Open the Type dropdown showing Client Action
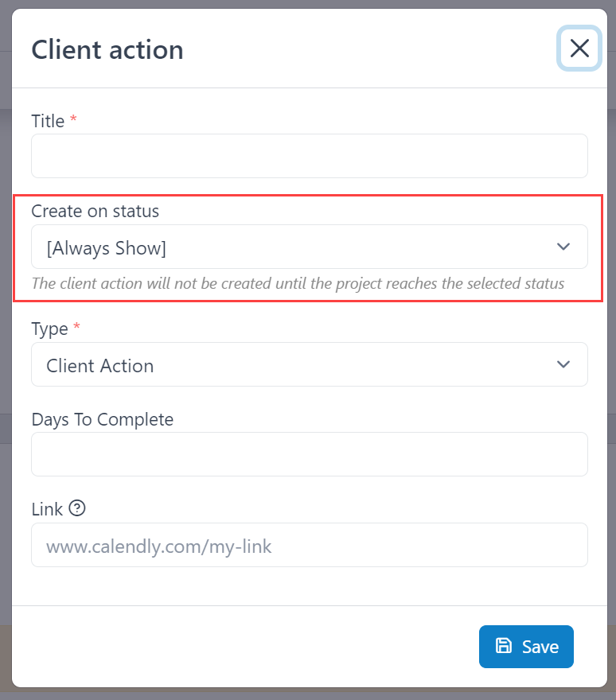Screen dimensions: 616x700 pyautogui.click(x=309, y=364)
